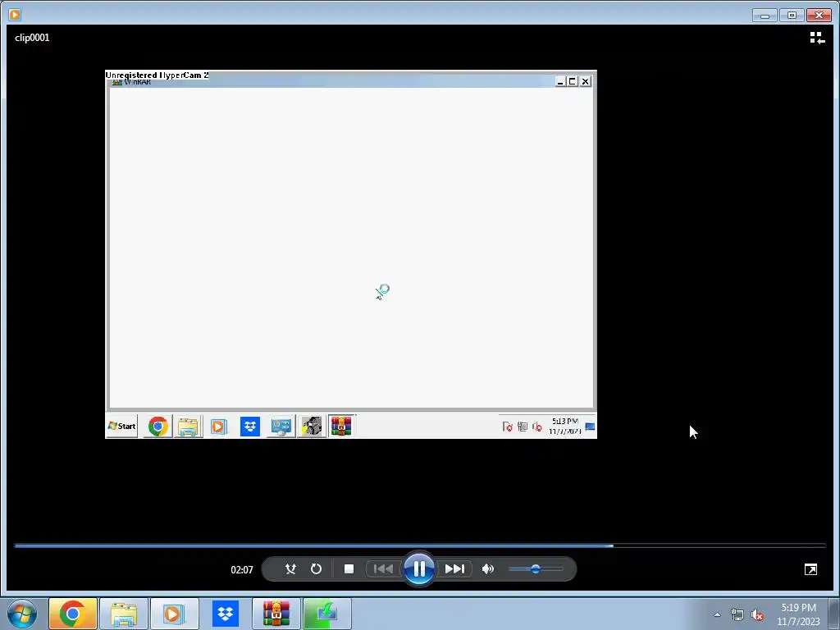Click the monitor icon inside the video taskbar
Image resolution: width=840 pixels, height=630 pixels.
click(281, 427)
